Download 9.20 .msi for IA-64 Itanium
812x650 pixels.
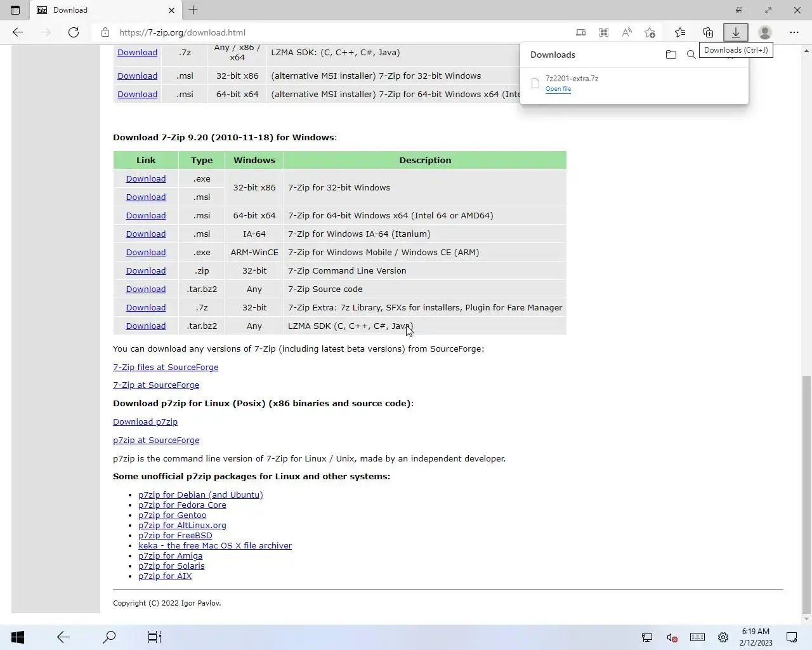pyautogui.click(x=146, y=234)
